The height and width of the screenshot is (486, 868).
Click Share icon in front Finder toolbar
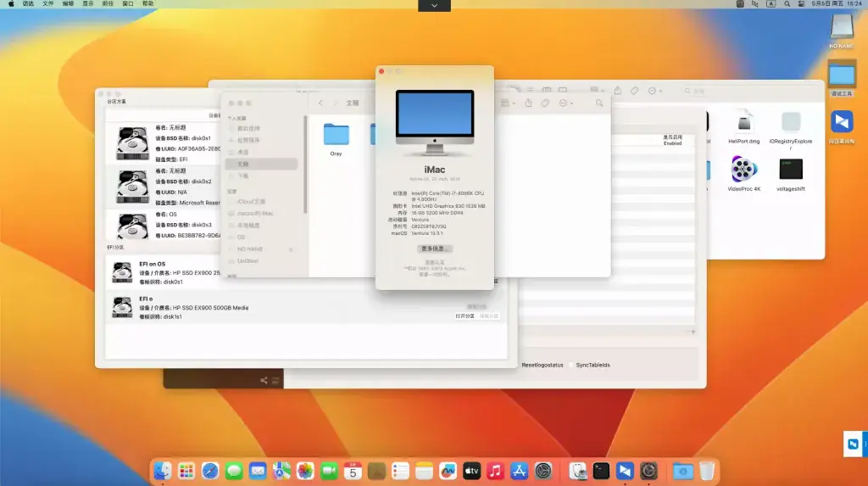pyautogui.click(x=529, y=103)
